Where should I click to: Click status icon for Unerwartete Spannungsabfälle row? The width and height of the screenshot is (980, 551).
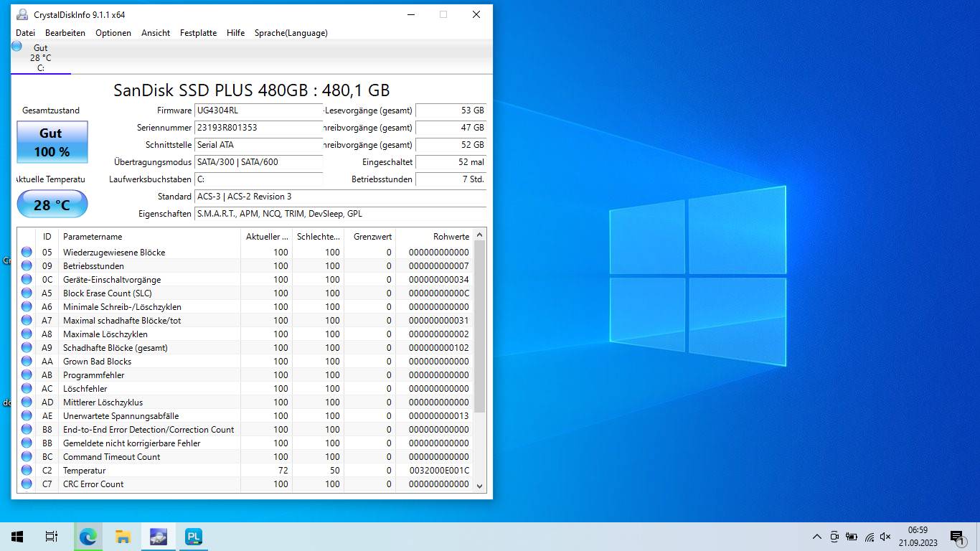point(27,415)
